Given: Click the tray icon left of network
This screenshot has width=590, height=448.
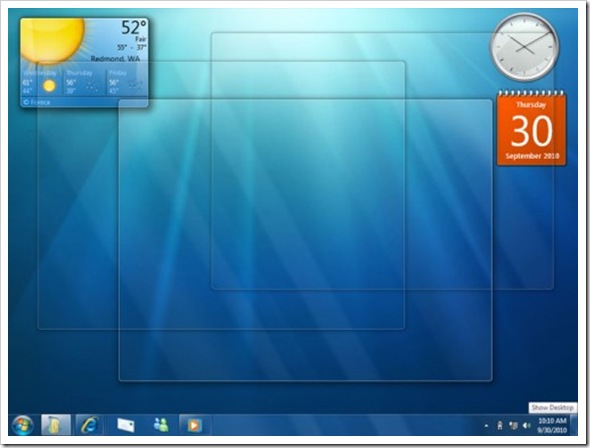Looking at the screenshot, I should [x=500, y=425].
